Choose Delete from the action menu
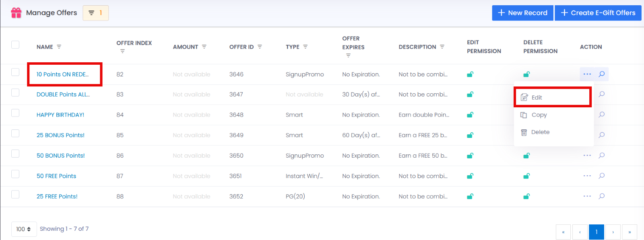The width and height of the screenshot is (644, 240). pos(553,132)
